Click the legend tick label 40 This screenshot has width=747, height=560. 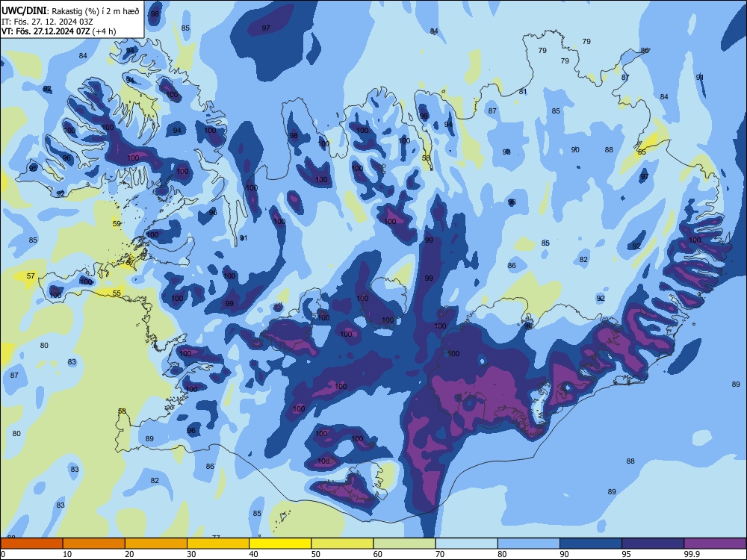[253, 554]
